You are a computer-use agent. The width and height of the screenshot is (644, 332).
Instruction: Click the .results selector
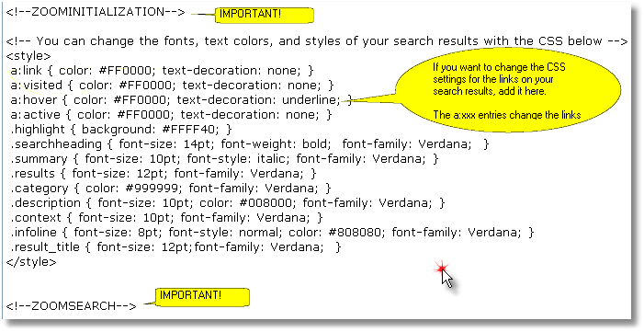tap(33, 173)
